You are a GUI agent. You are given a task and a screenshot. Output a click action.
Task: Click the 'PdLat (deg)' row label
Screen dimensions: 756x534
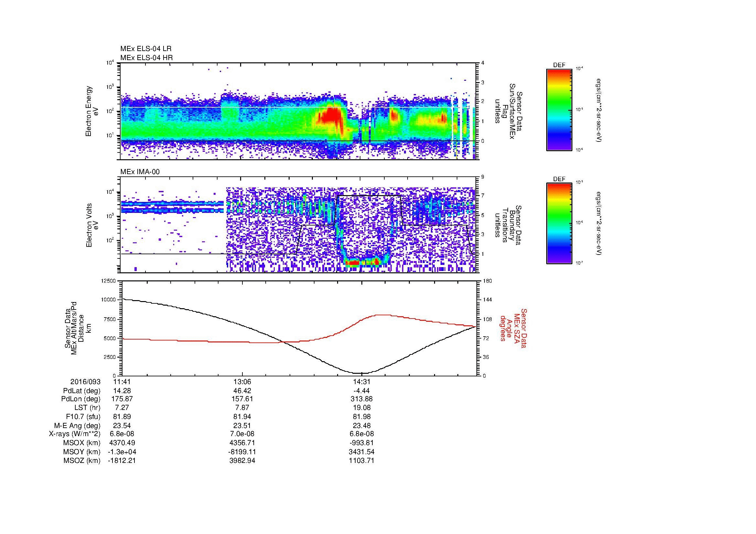click(82, 391)
